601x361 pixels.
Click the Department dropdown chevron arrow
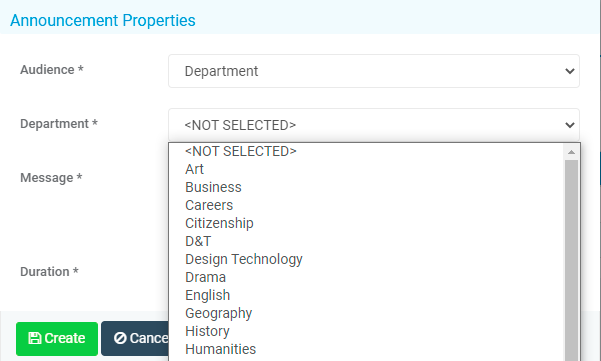pos(570,125)
